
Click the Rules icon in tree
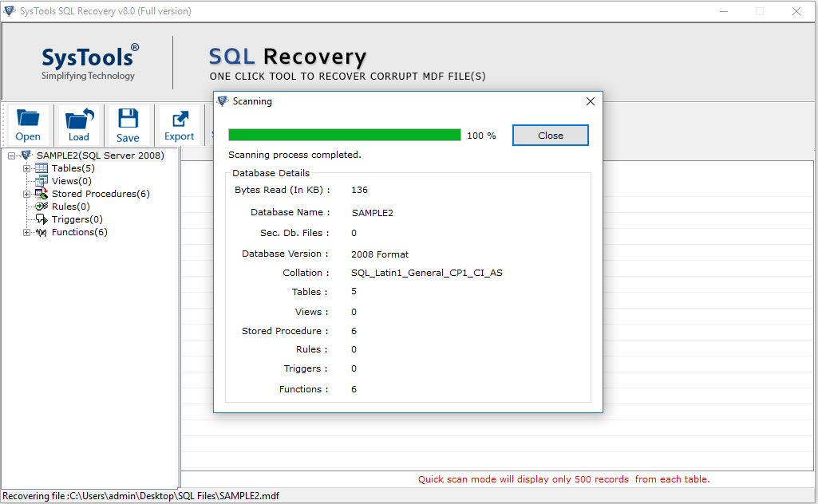coord(41,207)
